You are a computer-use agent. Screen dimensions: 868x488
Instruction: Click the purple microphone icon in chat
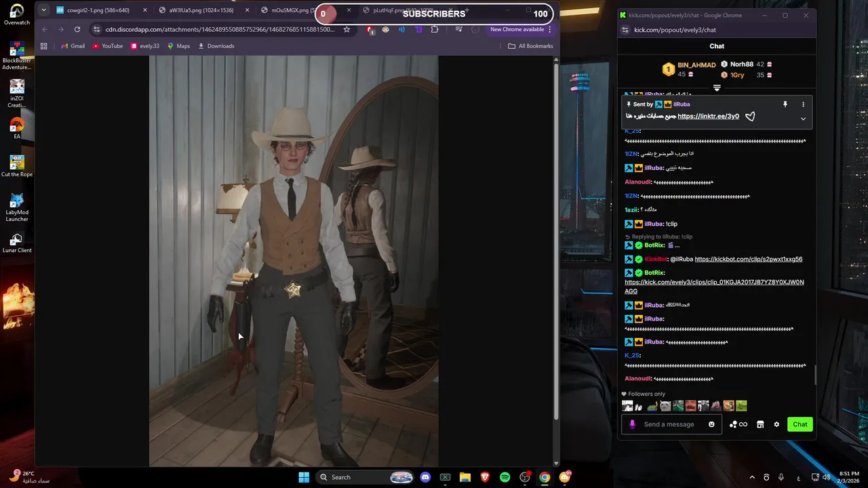632,424
